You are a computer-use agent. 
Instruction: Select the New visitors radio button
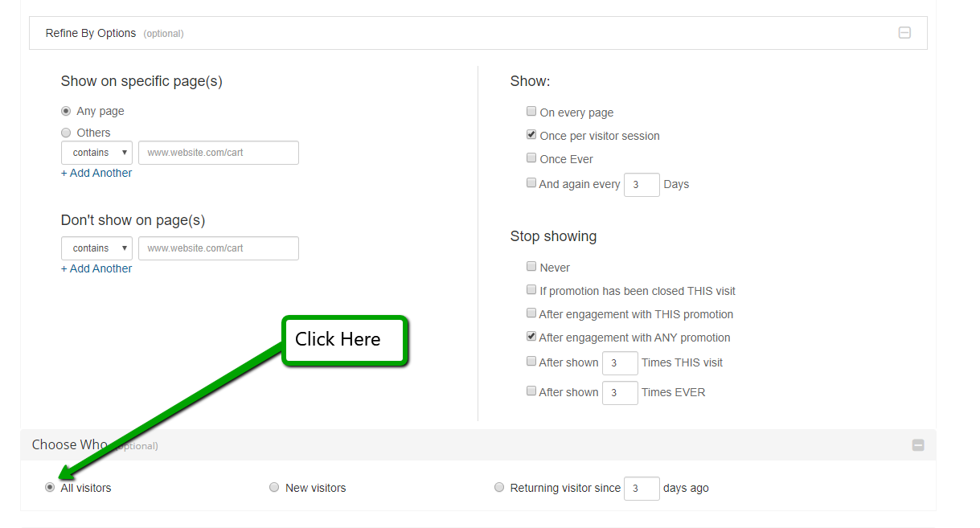pos(274,487)
